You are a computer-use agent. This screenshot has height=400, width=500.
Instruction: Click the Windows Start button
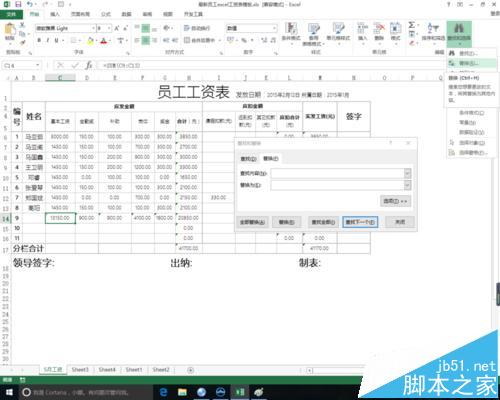[9, 392]
